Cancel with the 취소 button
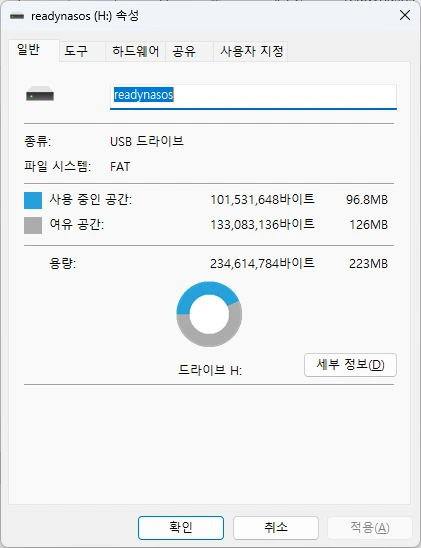The width and height of the screenshot is (421, 548). tap(276, 528)
